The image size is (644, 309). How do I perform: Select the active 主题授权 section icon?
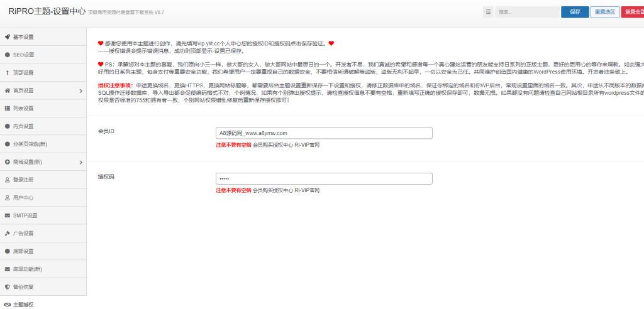click(8, 305)
